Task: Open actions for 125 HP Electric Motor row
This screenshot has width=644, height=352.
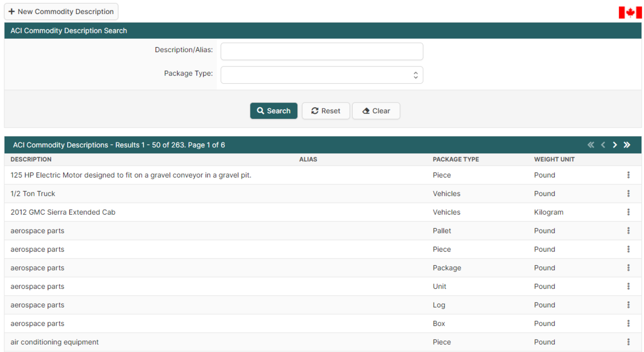Action: [x=628, y=175]
